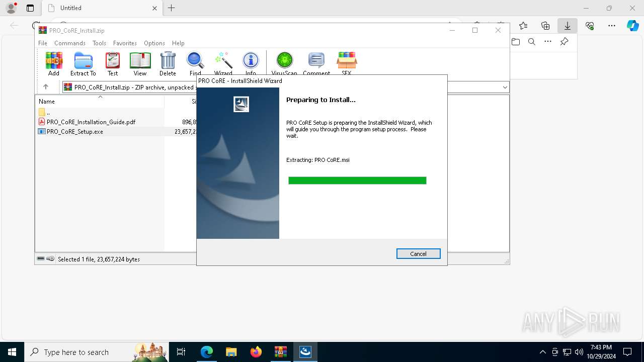644x362 pixels.
Task: Open Microsoft Edge from taskbar
Action: [207, 352]
